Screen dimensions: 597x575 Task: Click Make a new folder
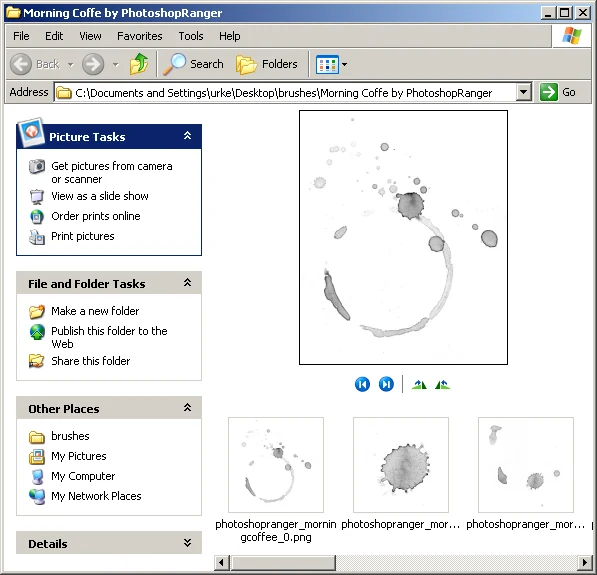pyautogui.click(x=95, y=311)
